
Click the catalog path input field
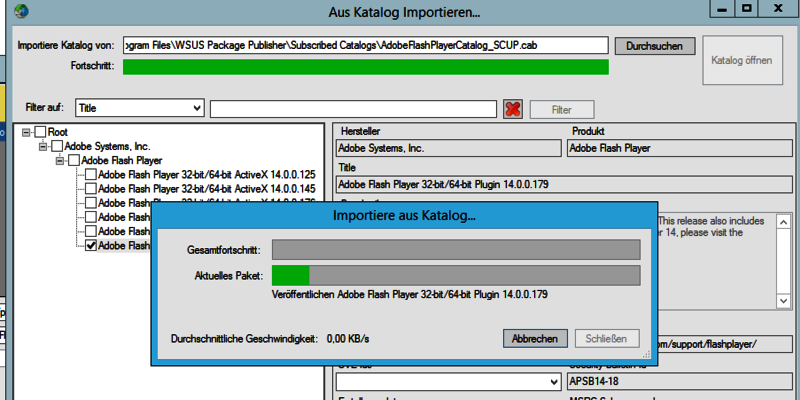(366, 45)
